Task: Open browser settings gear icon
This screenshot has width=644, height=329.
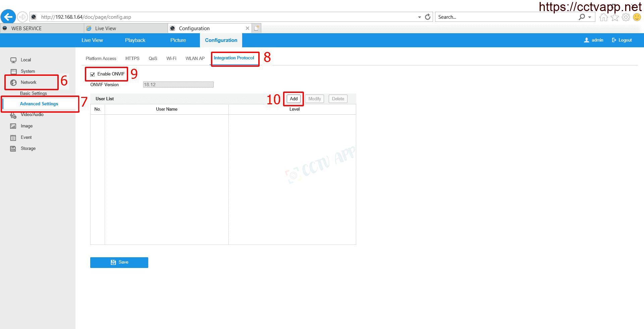Action: coord(626,17)
